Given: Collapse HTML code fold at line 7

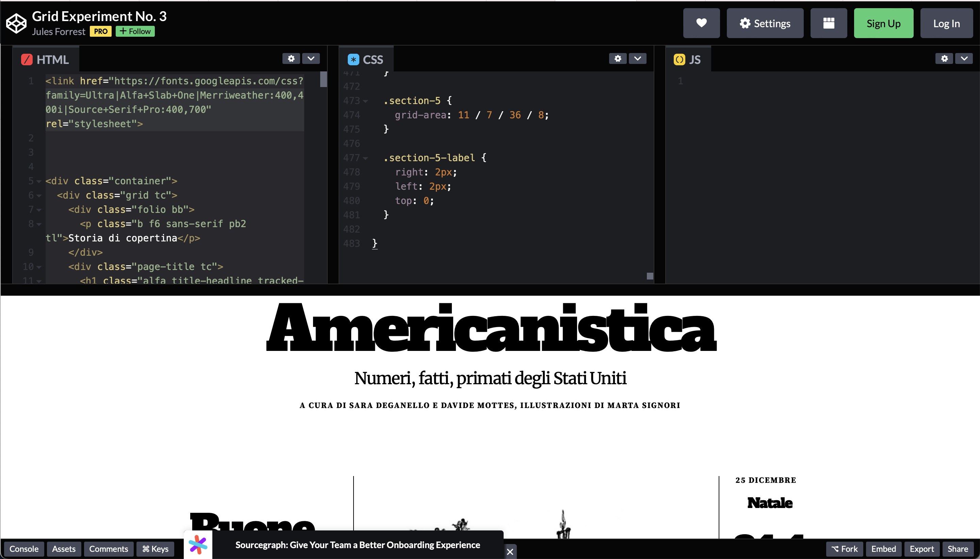Looking at the screenshot, I should [x=39, y=210].
